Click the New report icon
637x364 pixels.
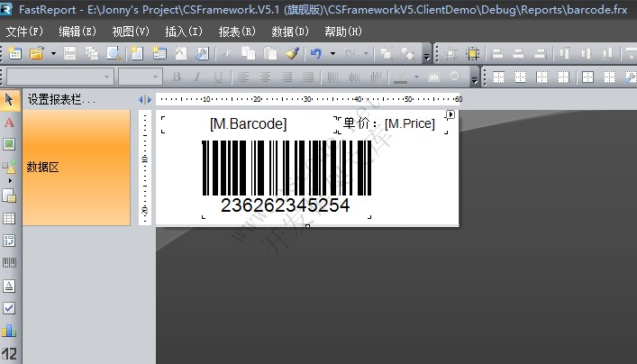[14, 53]
